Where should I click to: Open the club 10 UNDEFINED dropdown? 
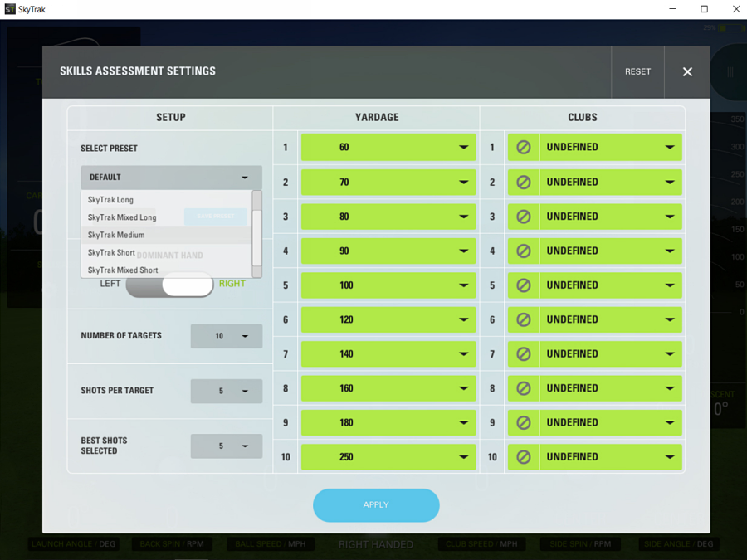coord(611,457)
